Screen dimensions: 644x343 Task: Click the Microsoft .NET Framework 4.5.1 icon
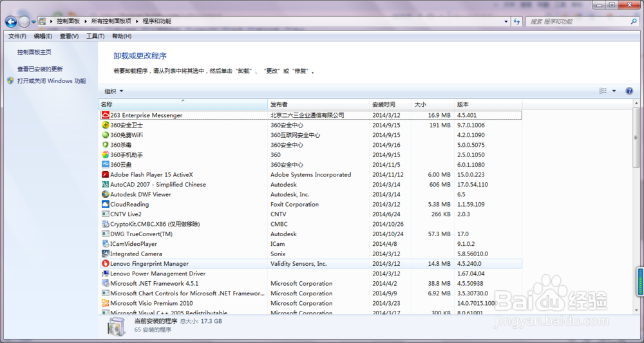pos(105,283)
